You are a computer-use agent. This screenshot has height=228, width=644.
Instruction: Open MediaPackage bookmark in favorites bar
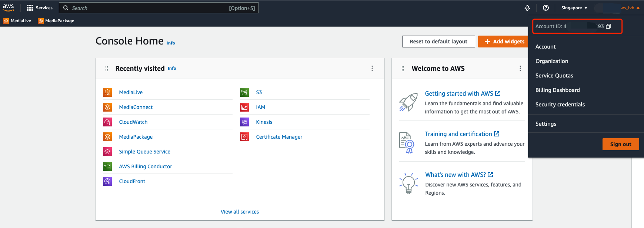click(56, 21)
